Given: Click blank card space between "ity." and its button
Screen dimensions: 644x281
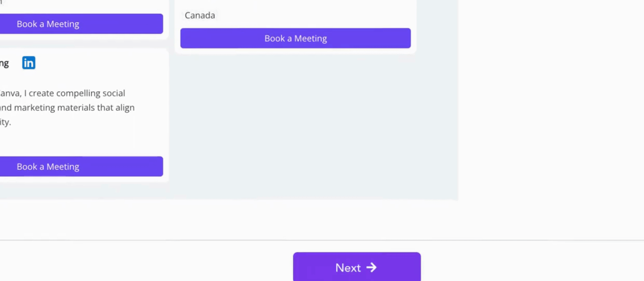Looking at the screenshot, I should (78, 140).
